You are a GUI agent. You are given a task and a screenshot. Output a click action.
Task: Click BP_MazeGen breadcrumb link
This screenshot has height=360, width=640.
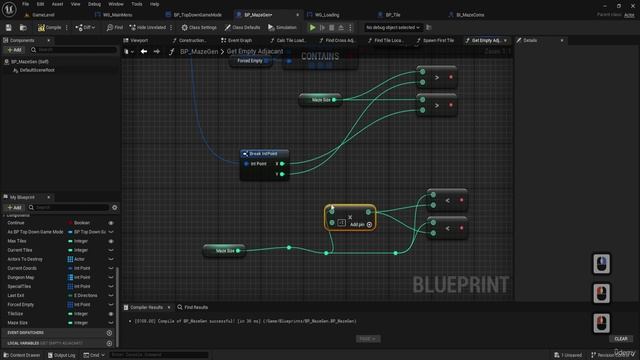point(199,51)
